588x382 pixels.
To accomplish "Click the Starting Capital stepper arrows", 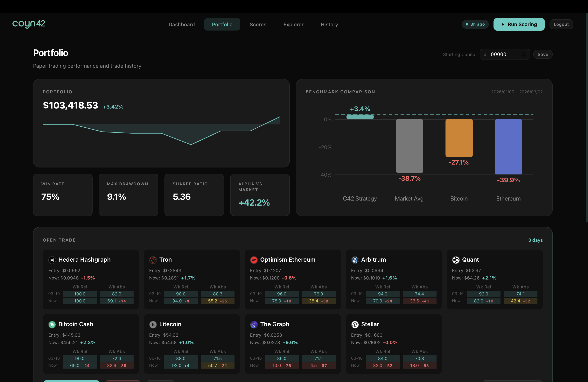I will pyautogui.click(x=523, y=54).
